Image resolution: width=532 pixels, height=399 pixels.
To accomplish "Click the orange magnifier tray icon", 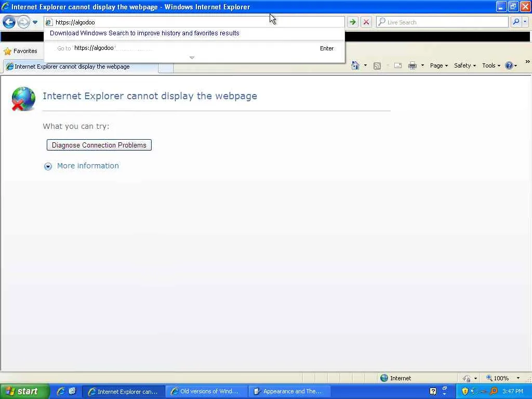I will 494,391.
